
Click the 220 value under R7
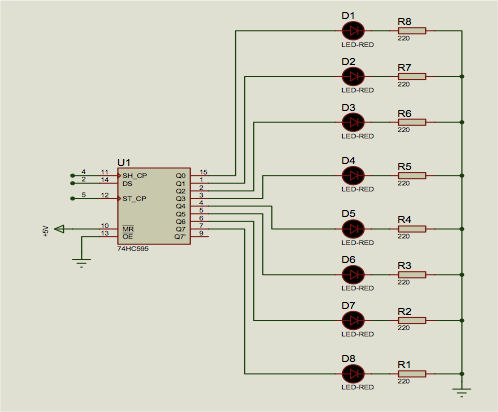point(403,84)
